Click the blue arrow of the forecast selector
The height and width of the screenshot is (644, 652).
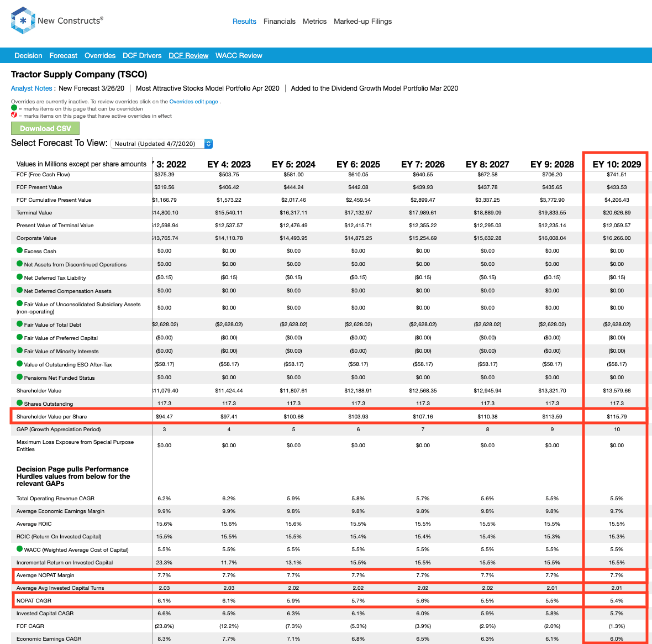click(209, 144)
